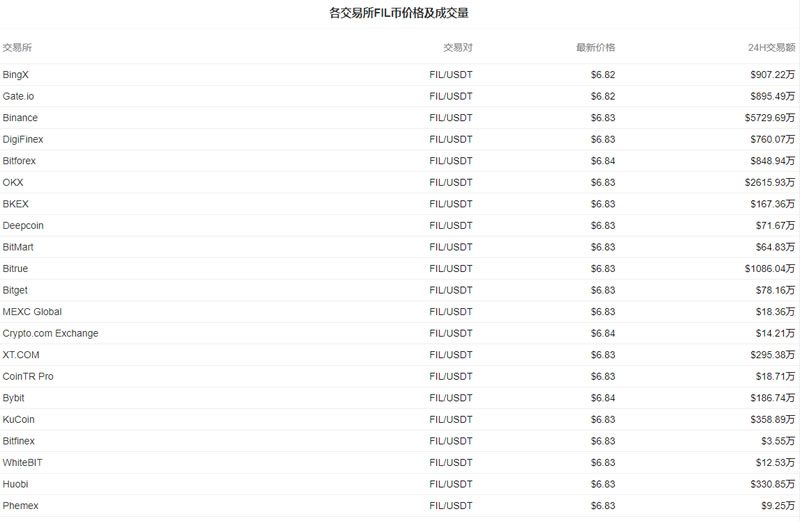Open the OKX exchange link

(x=13, y=182)
